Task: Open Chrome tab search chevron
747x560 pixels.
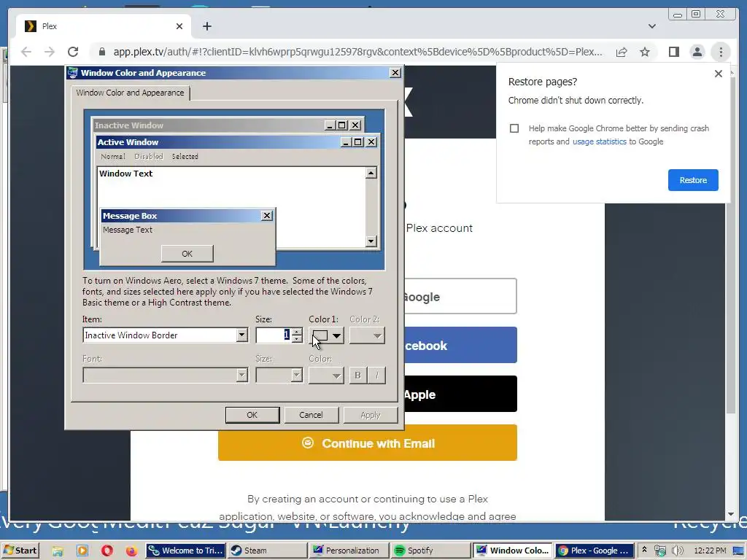Action: click(651, 26)
